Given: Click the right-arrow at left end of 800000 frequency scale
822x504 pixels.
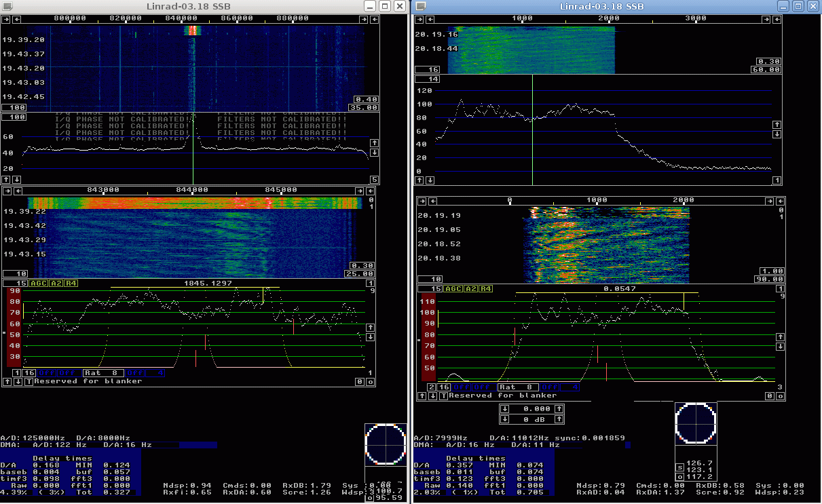Looking at the screenshot, I should coord(7,20).
